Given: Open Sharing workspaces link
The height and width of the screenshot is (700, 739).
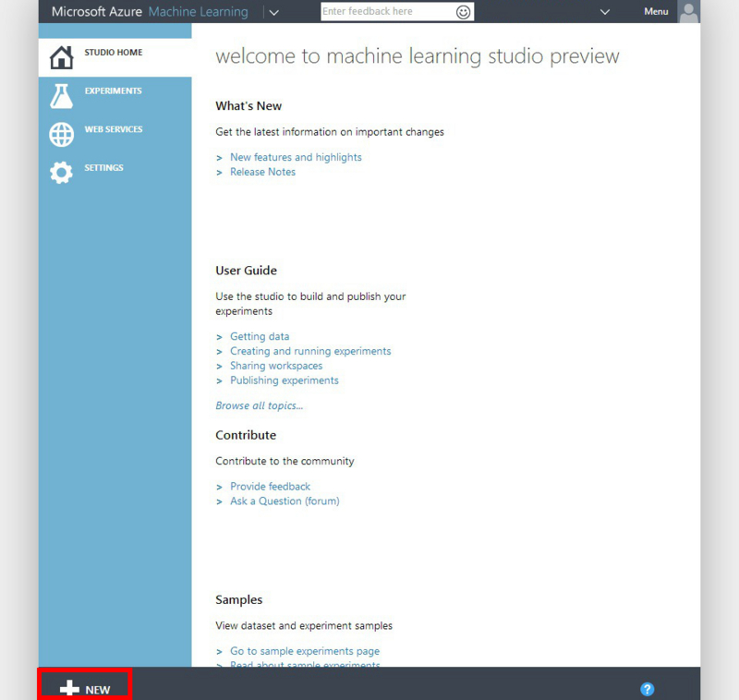Looking at the screenshot, I should click(x=276, y=366).
